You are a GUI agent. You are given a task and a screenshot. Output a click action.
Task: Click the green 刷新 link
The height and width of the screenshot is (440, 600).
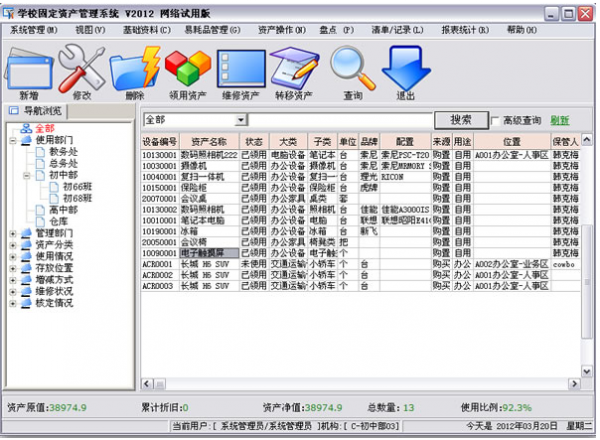[x=560, y=121]
